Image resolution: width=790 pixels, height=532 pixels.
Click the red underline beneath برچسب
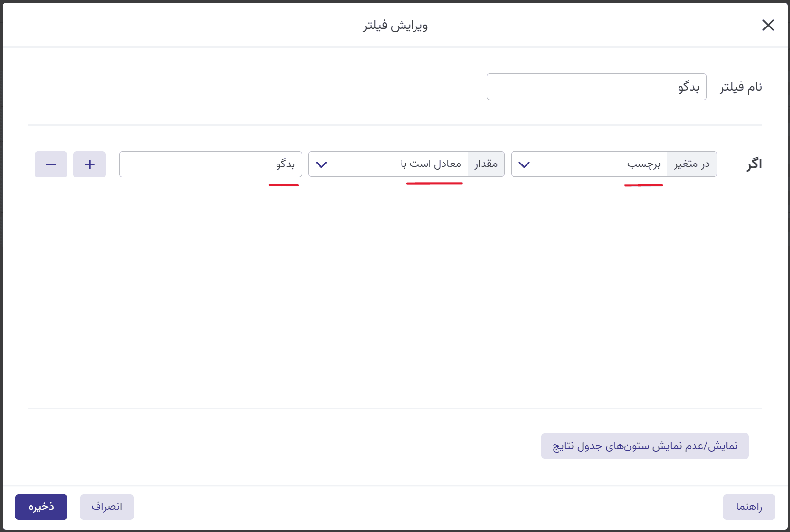(x=643, y=185)
